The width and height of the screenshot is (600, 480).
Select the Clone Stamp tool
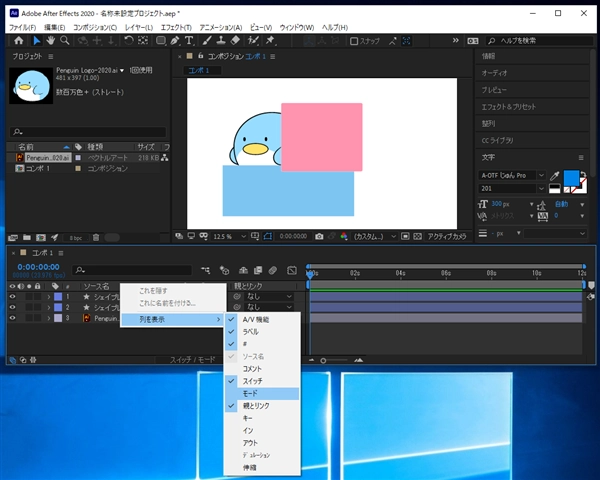coord(221,41)
